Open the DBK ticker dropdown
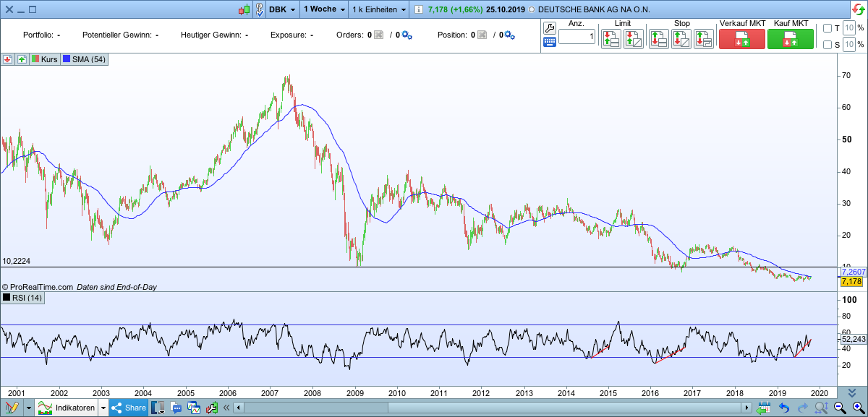This screenshot has width=868, height=417. coord(282,9)
